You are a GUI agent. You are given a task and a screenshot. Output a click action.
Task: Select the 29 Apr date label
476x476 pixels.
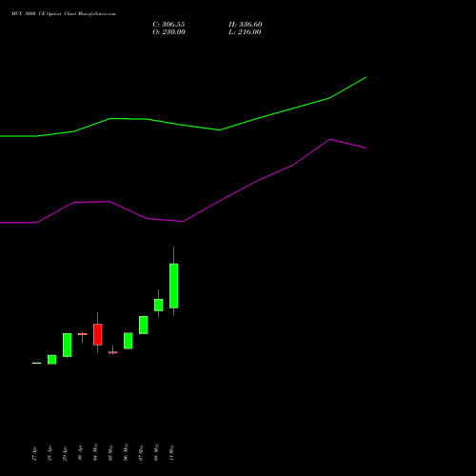point(65,453)
